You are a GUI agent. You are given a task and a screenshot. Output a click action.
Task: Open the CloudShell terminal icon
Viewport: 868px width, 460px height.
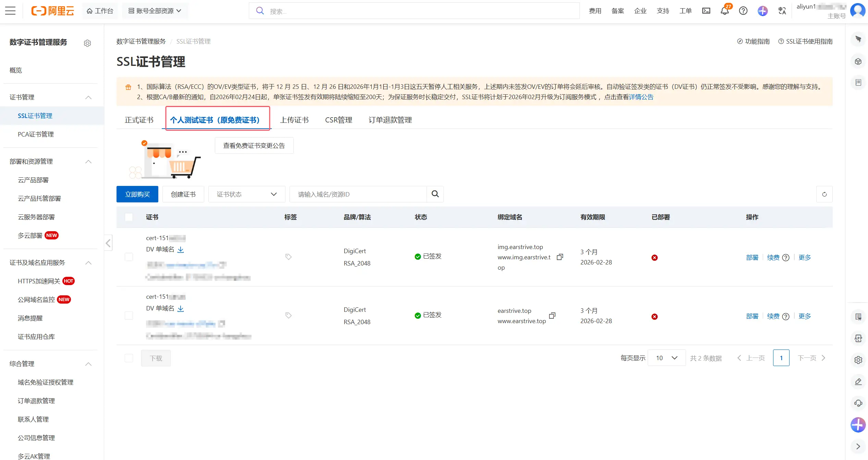[706, 11]
